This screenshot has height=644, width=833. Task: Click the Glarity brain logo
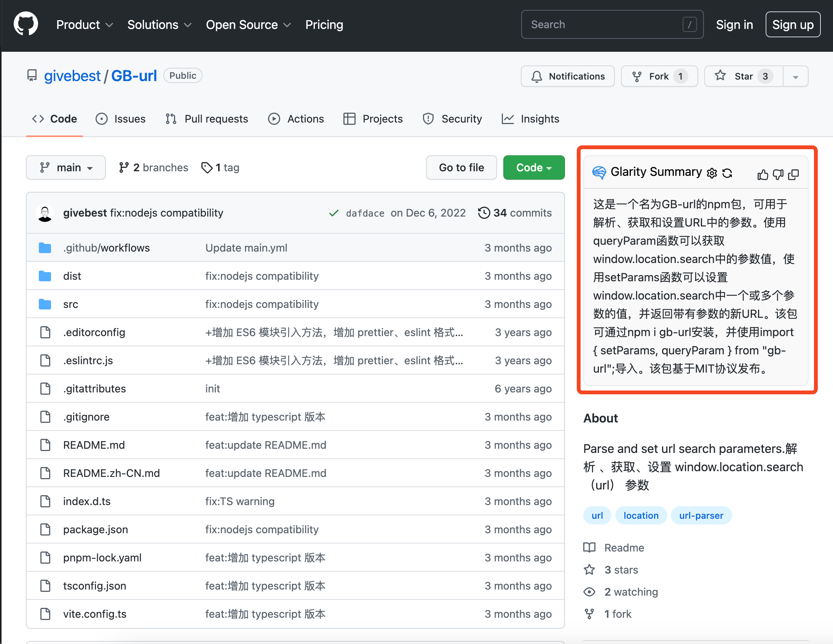(x=600, y=172)
